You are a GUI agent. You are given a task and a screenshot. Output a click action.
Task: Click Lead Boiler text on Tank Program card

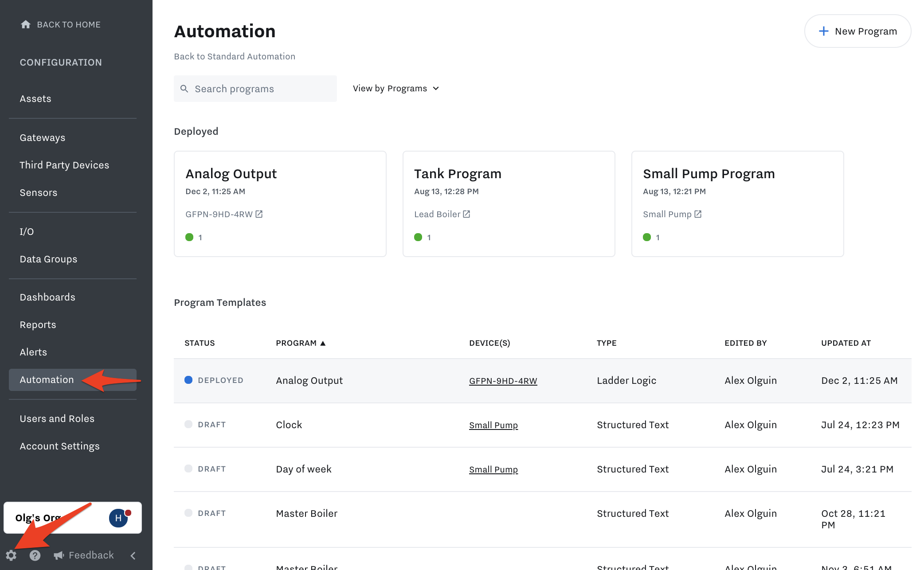[x=437, y=214]
